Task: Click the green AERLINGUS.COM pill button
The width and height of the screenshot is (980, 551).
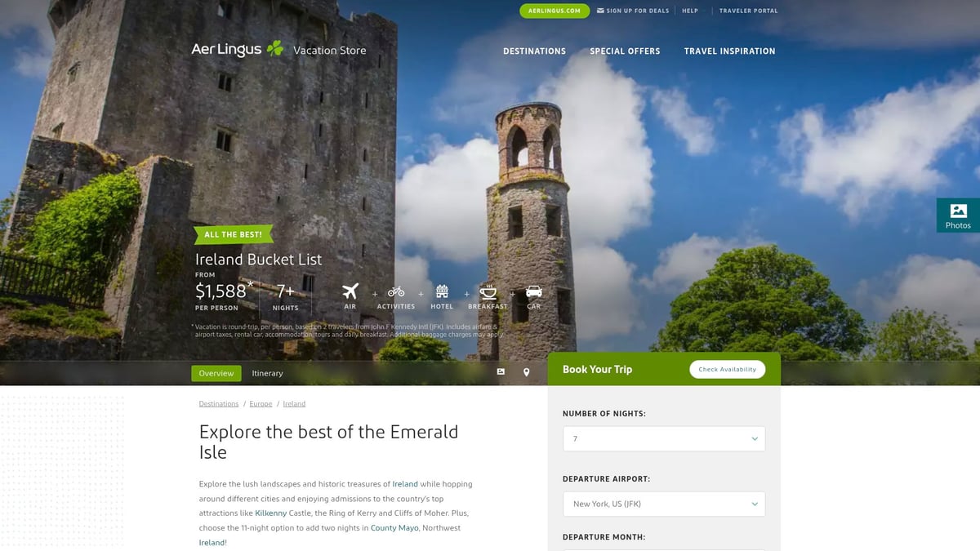Action: tap(555, 11)
